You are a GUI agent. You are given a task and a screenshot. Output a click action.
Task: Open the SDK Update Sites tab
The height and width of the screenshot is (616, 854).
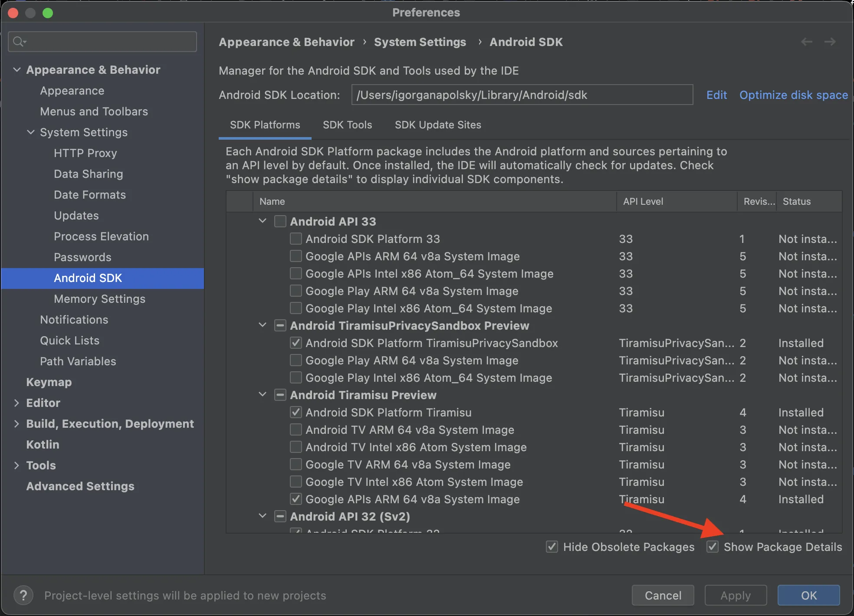(437, 125)
